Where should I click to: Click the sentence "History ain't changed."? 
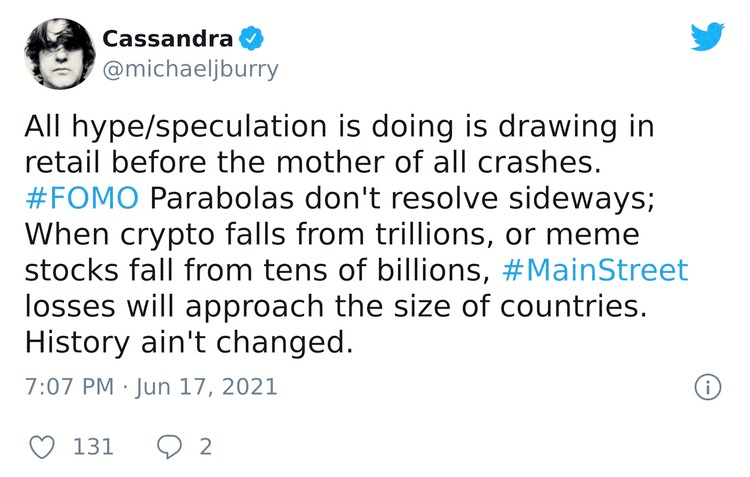click(189, 342)
